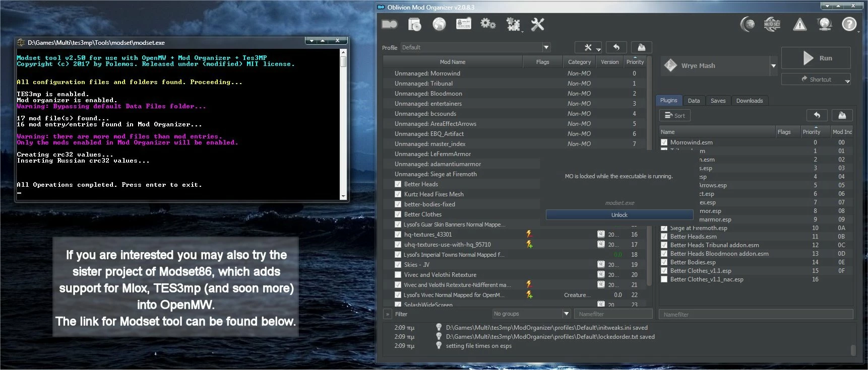
Task: Enable the Vivec and Velothi Retexture mod
Action: pos(398,275)
